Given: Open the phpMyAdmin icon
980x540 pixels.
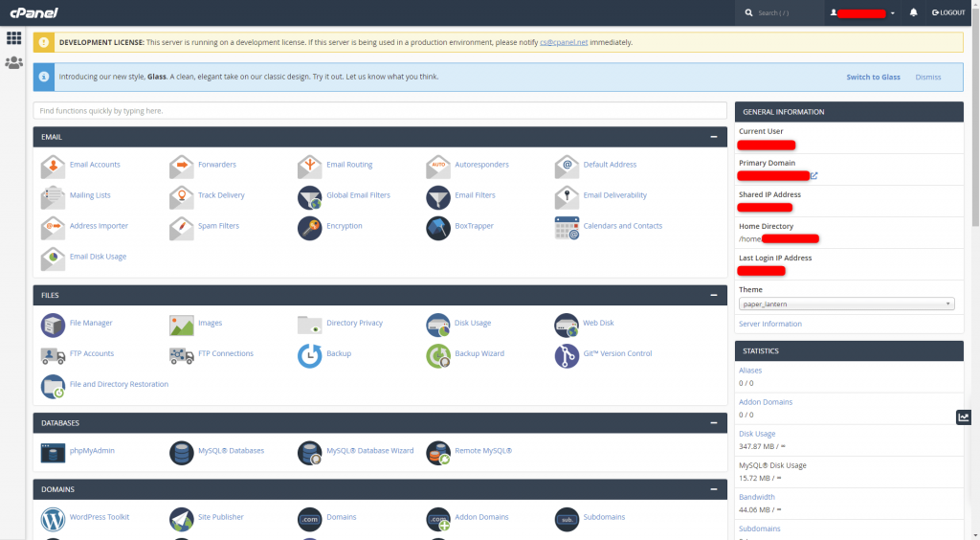Looking at the screenshot, I should click(54, 453).
